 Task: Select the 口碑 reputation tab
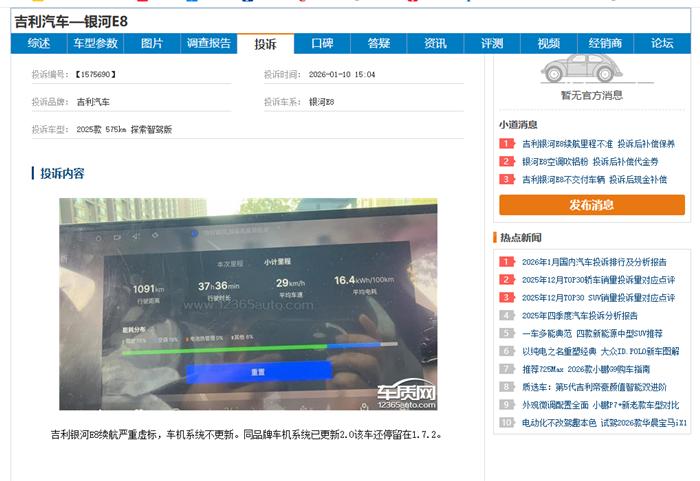tap(322, 43)
